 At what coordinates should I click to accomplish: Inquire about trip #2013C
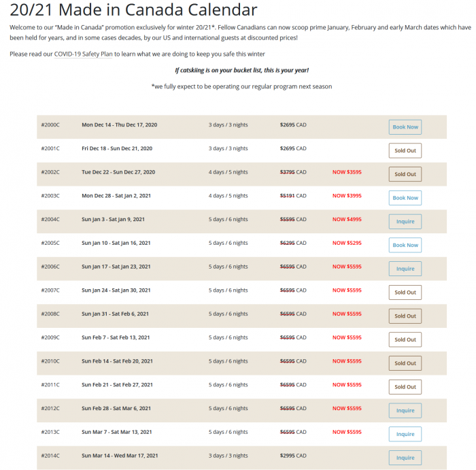click(405, 434)
